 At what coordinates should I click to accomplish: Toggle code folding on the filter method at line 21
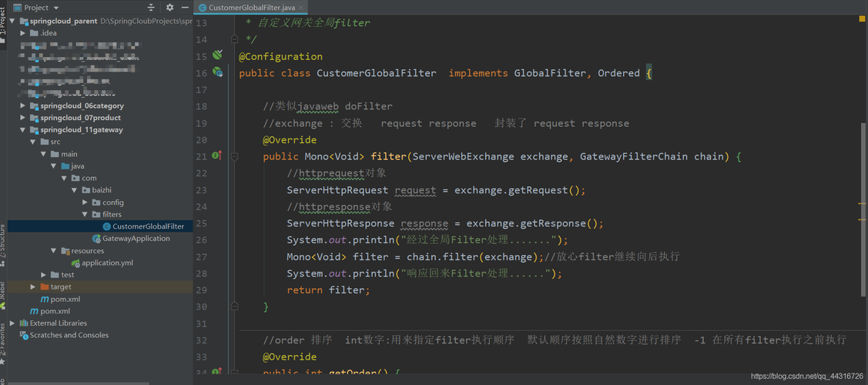pos(234,156)
